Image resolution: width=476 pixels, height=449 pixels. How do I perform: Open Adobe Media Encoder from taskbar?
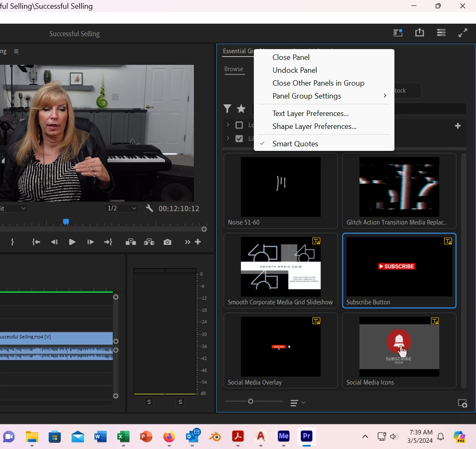pos(283,436)
